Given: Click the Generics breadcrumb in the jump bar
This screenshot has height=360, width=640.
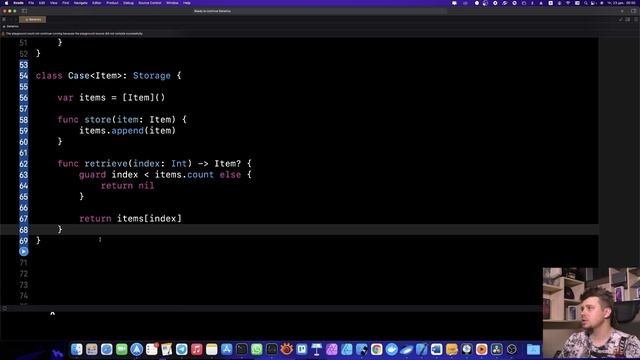Looking at the screenshot, I should [x=11, y=27].
